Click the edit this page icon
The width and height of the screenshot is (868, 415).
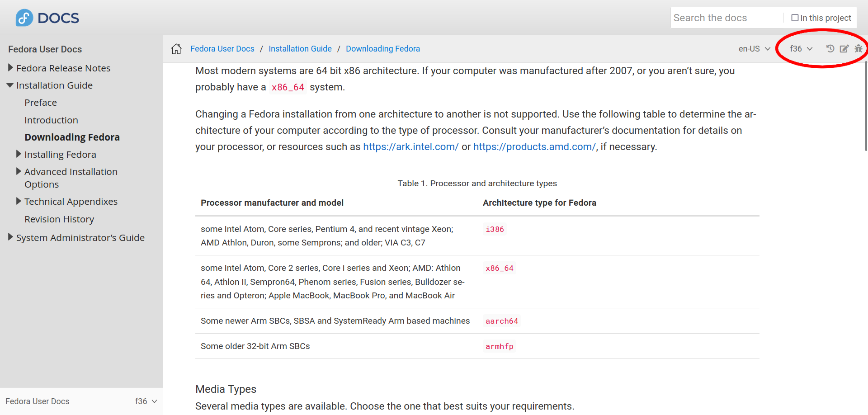[x=844, y=48]
